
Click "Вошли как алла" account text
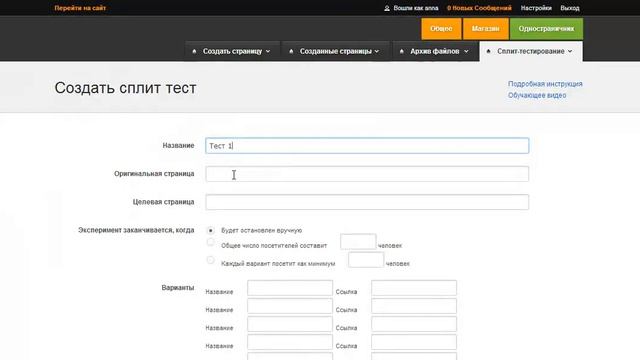[416, 8]
